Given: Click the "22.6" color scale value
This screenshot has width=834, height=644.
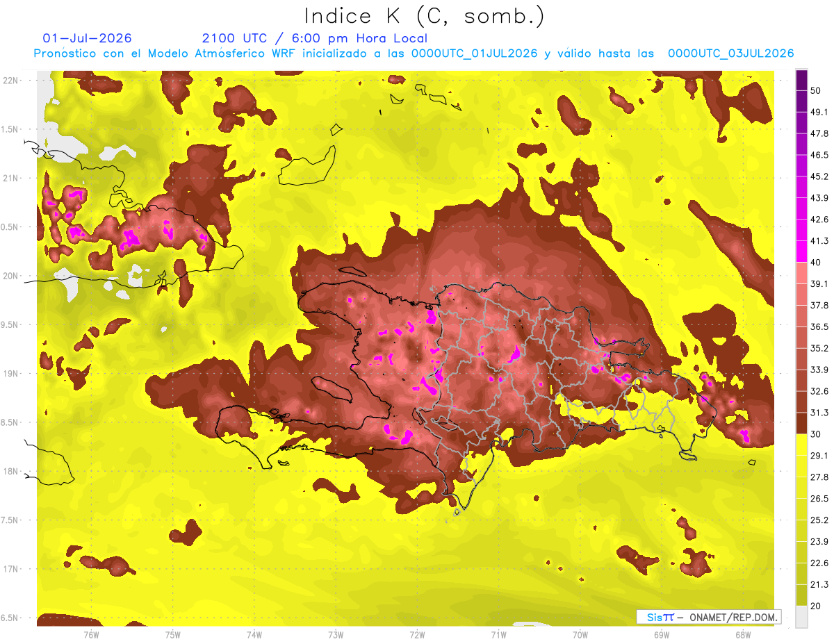Looking at the screenshot, I should click(x=820, y=563).
